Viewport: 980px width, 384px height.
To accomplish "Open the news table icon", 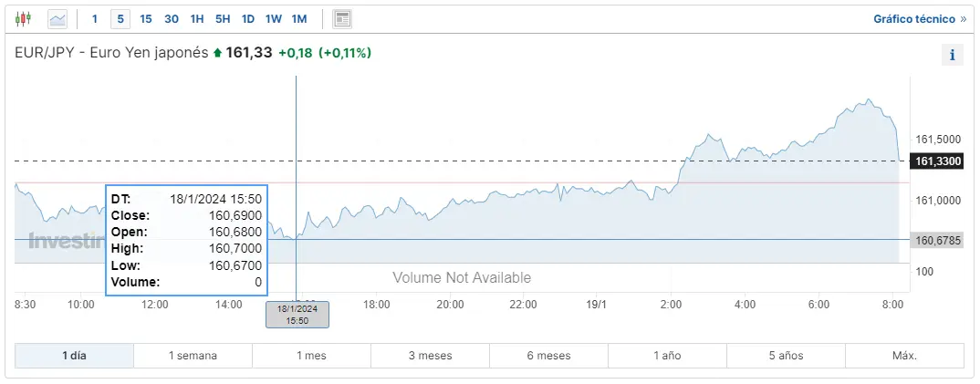I will [x=342, y=19].
